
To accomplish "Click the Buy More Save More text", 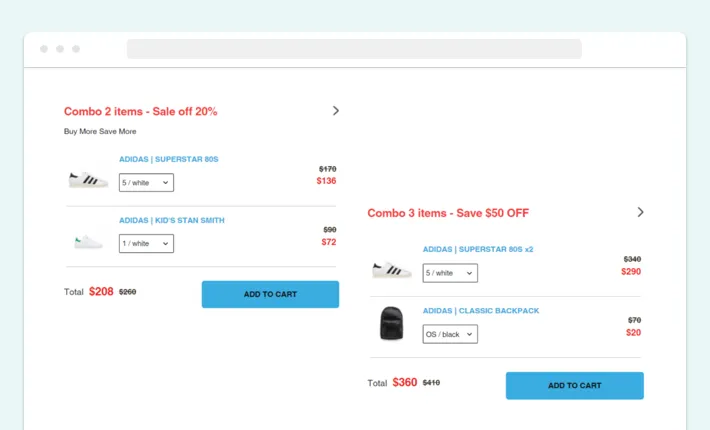I will pyautogui.click(x=100, y=131).
